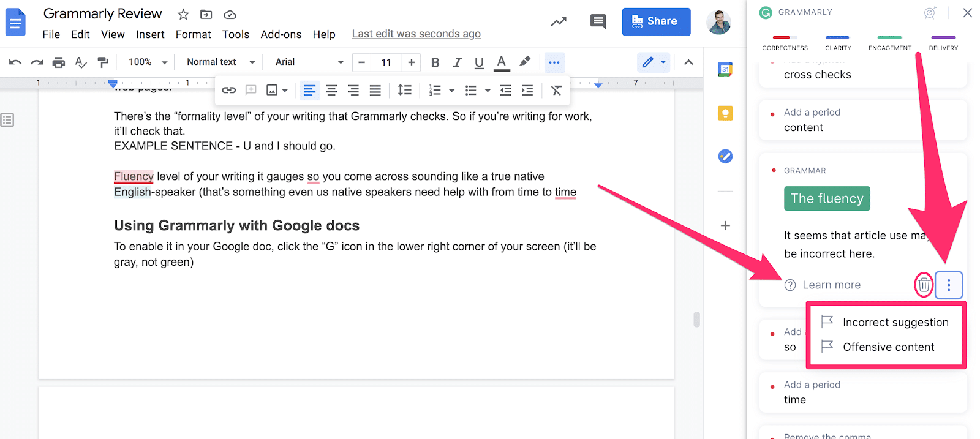Screen dimensions: 980x439
Task: Decrease the font size with minus
Action: 362,62
